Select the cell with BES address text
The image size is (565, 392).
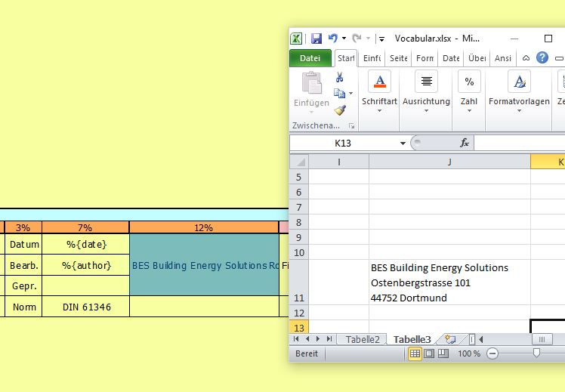pyautogui.click(x=449, y=282)
